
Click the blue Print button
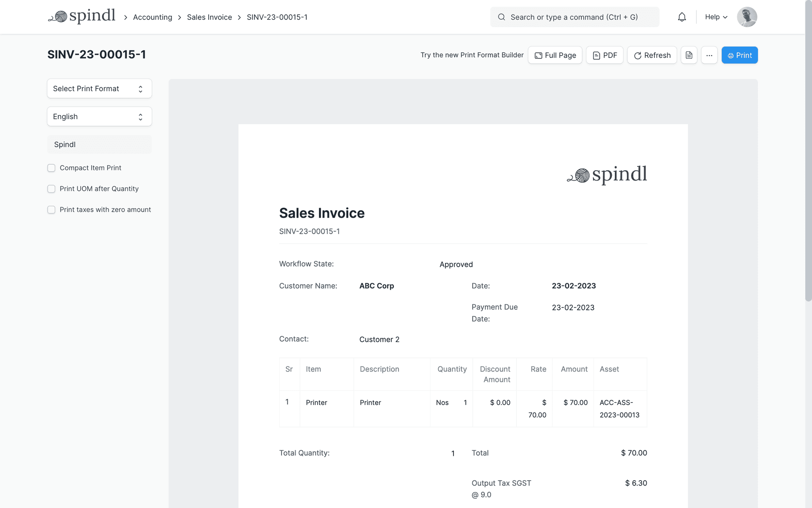click(740, 55)
